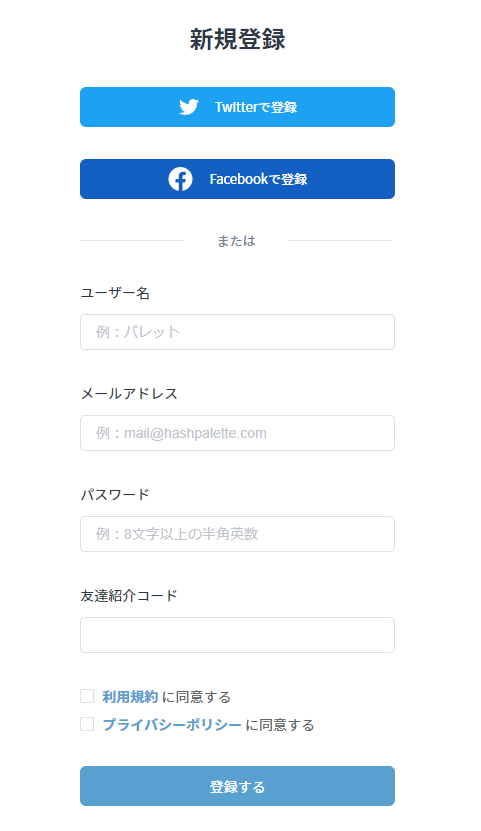This screenshot has width=481, height=831.
Task: Click the ユーザー名 field label
Action: [115, 293]
